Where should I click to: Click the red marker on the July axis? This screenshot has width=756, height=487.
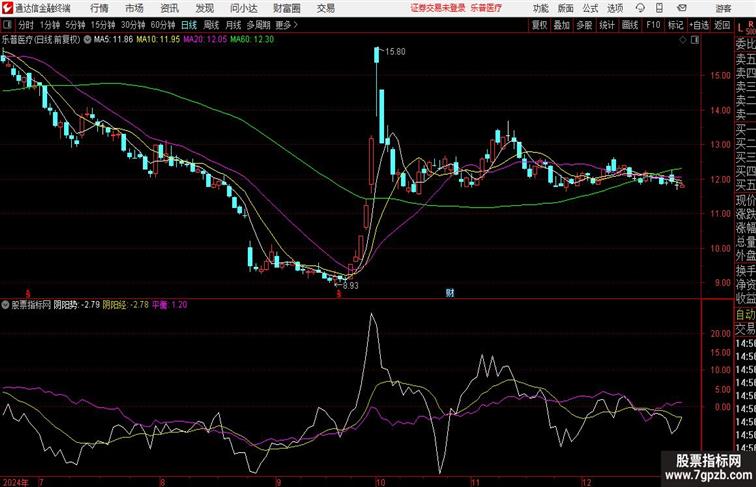28,293
